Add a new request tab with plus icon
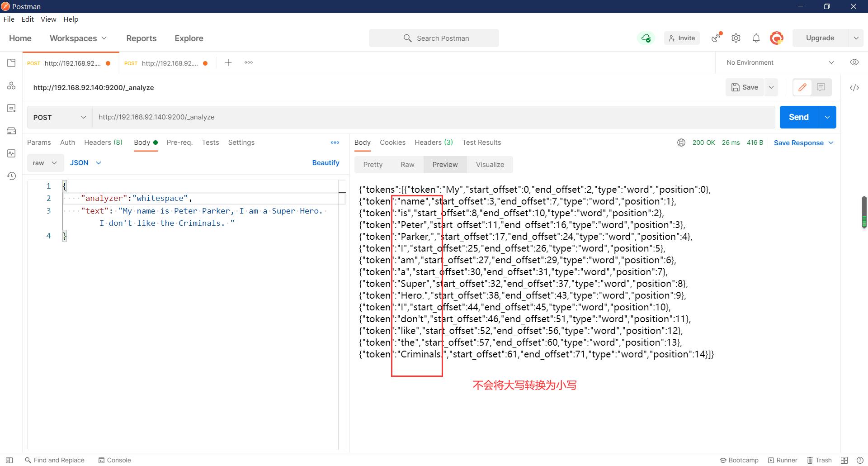The height and width of the screenshot is (466, 868). pyautogui.click(x=228, y=62)
